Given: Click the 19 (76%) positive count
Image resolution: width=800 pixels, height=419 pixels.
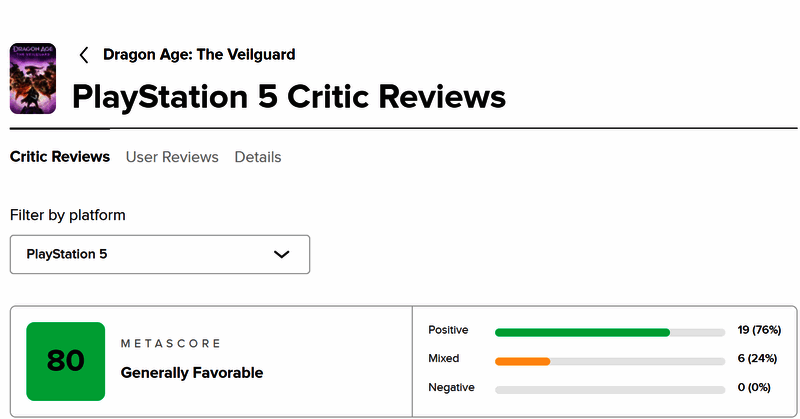Looking at the screenshot, I should [759, 330].
